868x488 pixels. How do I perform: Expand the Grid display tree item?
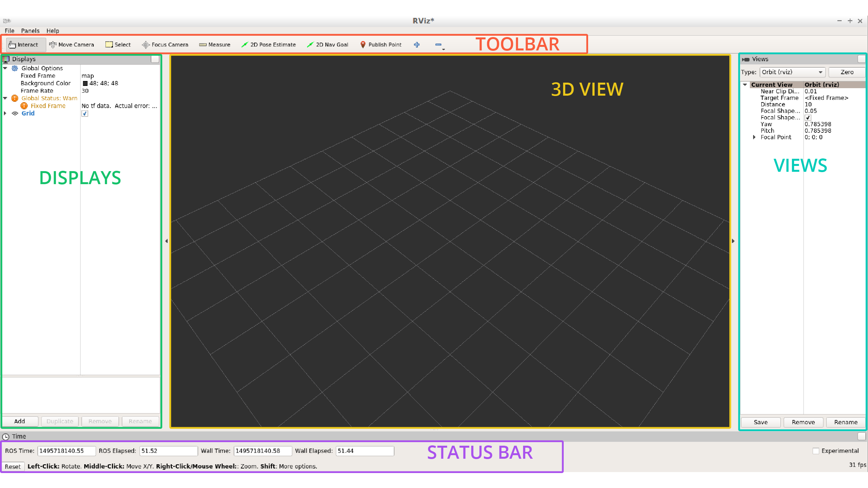[x=5, y=113]
